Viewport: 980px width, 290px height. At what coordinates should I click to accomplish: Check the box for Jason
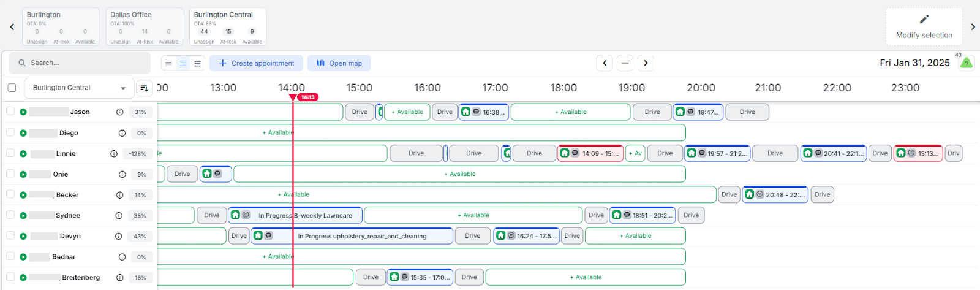10,111
